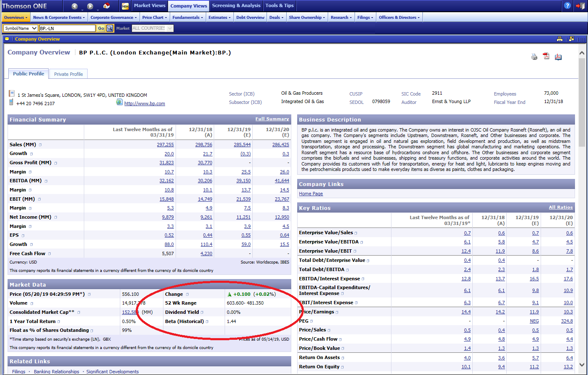The width and height of the screenshot is (588, 375).
Task: Expand the Price Chart dropdown
Action: [x=154, y=18]
